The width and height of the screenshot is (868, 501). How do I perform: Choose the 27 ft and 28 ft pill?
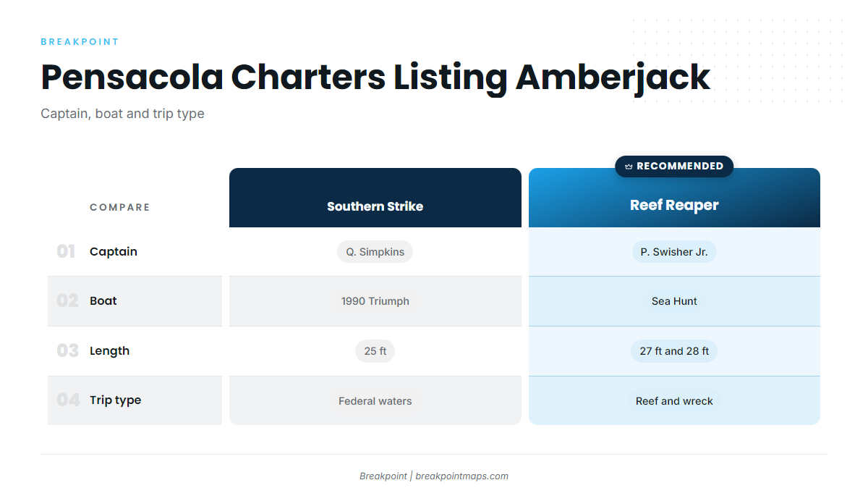(x=674, y=351)
